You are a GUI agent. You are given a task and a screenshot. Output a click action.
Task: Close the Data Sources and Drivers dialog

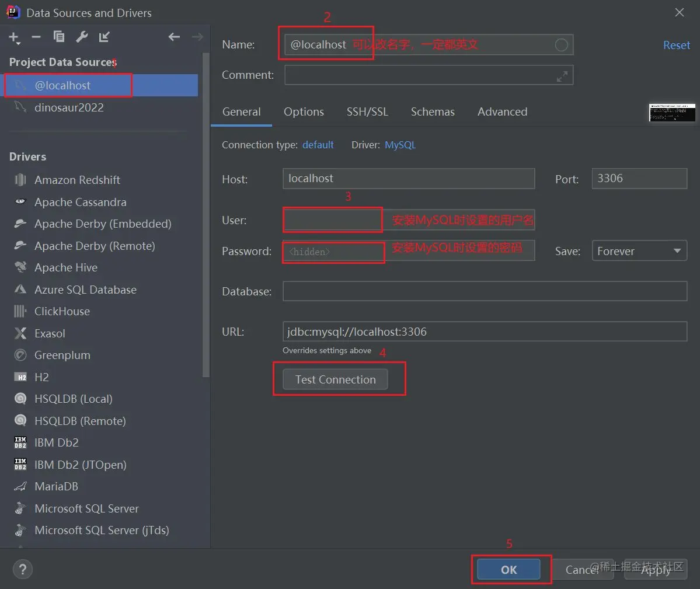coord(679,12)
